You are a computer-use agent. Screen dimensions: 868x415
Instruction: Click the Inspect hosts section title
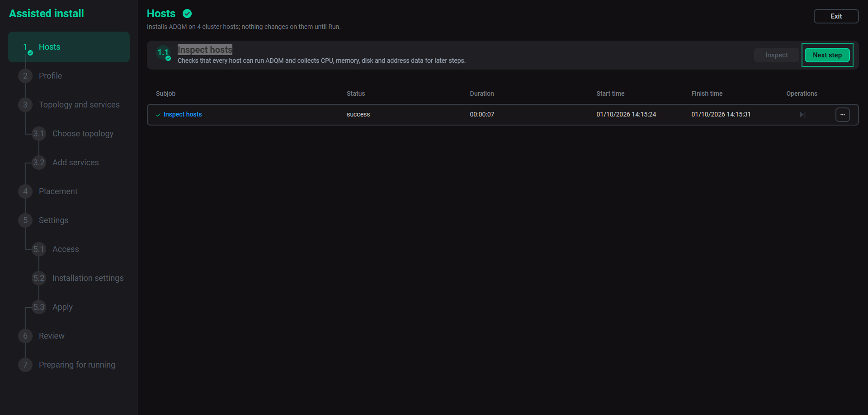pos(205,50)
